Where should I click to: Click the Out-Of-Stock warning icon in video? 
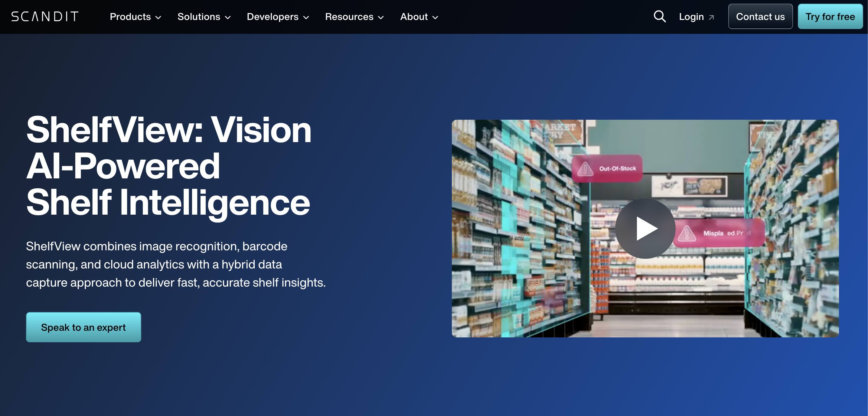pyautogui.click(x=585, y=168)
